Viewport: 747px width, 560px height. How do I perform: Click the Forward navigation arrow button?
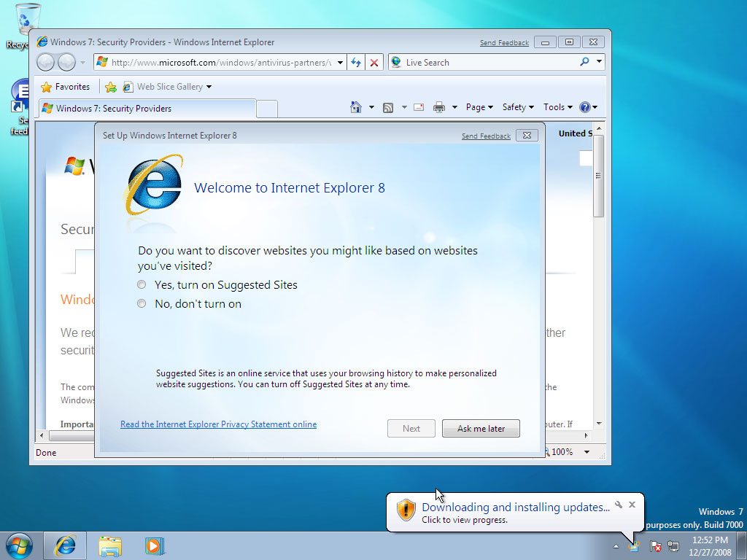[66, 63]
